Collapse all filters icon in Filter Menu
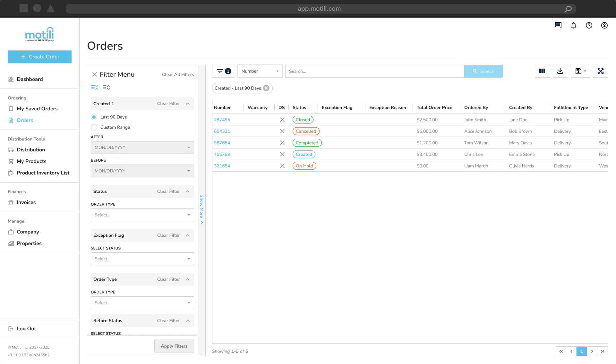616x364 pixels. pyautogui.click(x=95, y=87)
